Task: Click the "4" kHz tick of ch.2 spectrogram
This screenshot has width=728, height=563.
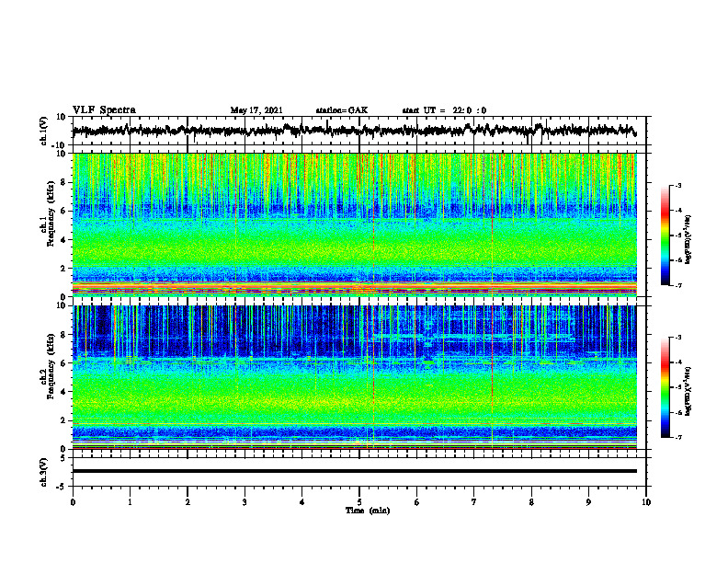Action: [x=64, y=392]
